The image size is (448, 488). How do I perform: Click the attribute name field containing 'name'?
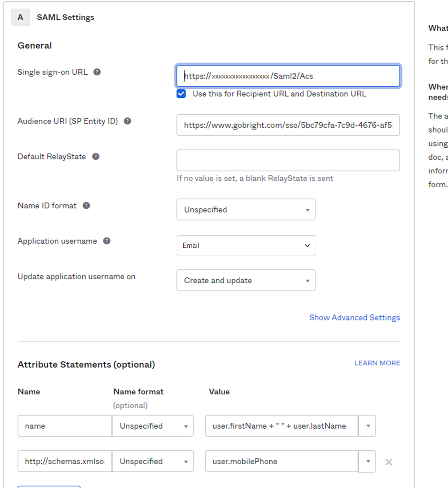tap(65, 426)
